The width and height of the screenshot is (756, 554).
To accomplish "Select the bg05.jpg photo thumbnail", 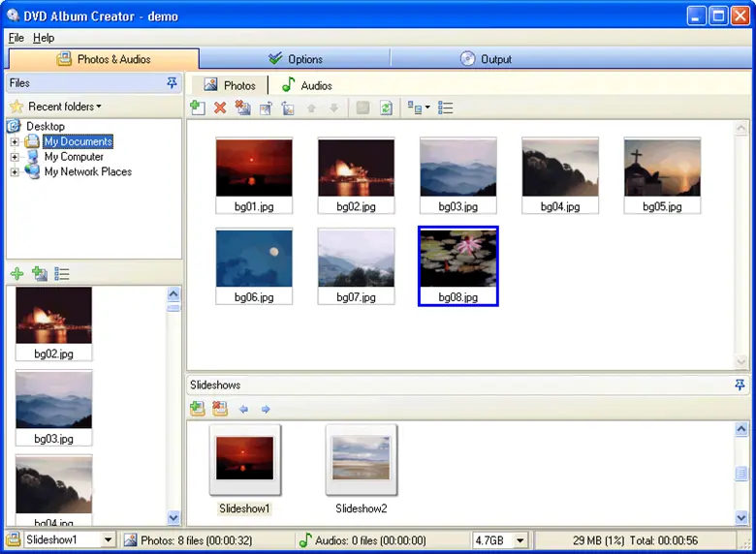I will [x=662, y=174].
